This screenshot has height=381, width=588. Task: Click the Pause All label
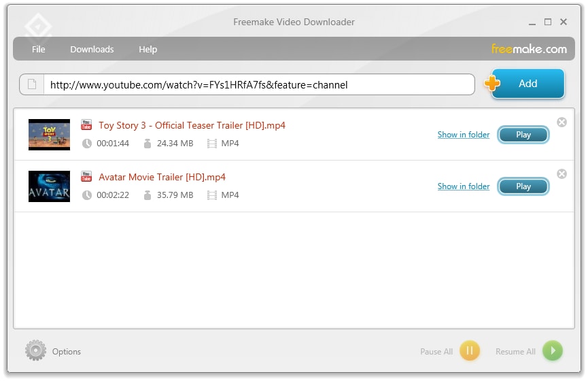(436, 352)
